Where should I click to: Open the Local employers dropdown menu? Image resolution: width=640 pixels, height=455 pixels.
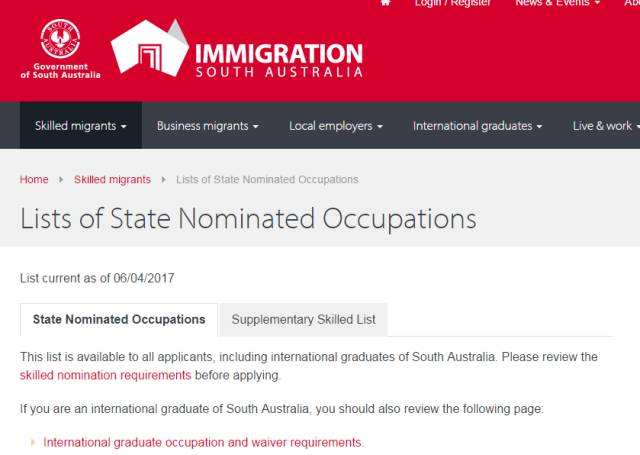point(336,126)
